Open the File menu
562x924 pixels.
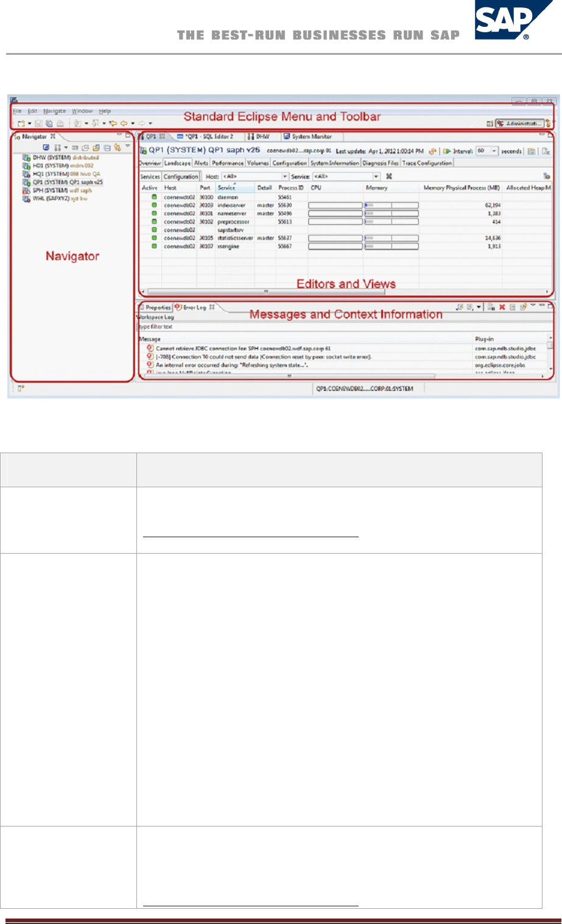(x=17, y=111)
